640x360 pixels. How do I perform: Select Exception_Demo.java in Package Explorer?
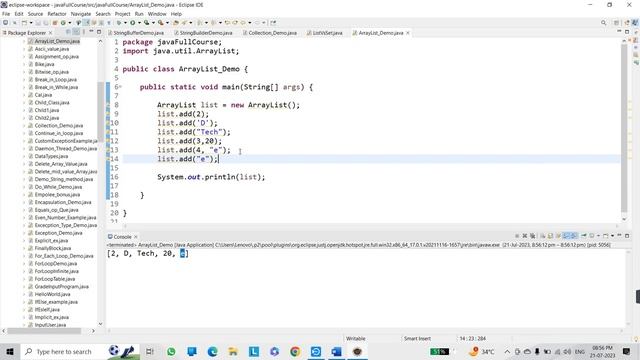coord(58,233)
